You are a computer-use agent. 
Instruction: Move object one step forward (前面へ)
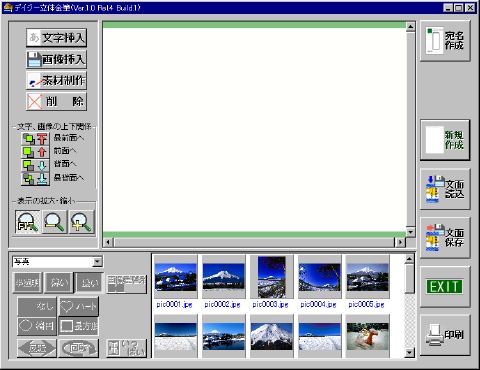click(x=35, y=152)
